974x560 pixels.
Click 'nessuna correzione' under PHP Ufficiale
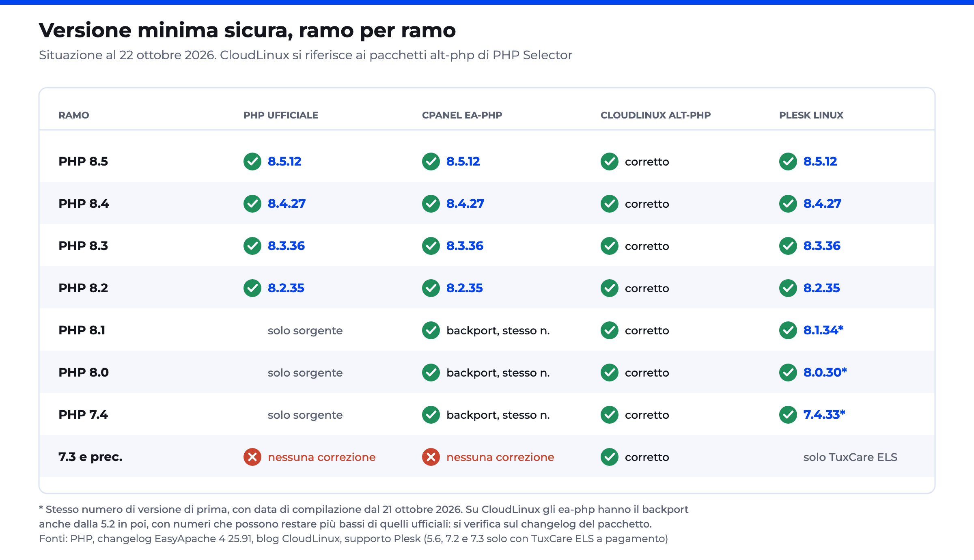pos(322,457)
